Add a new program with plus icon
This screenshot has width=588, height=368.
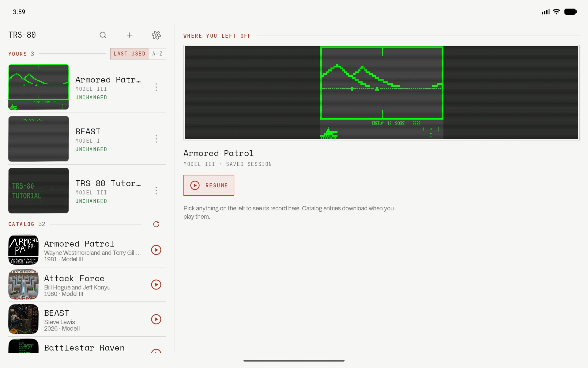pos(130,35)
